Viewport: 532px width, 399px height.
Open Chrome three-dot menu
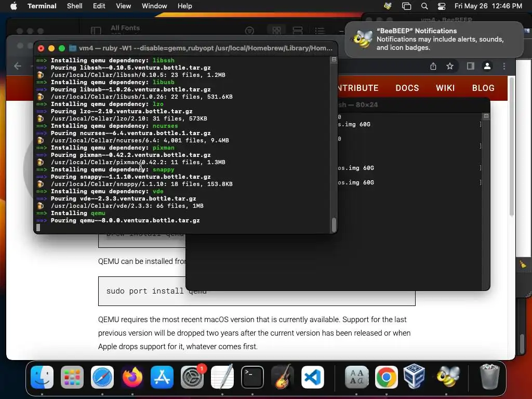tap(504, 66)
